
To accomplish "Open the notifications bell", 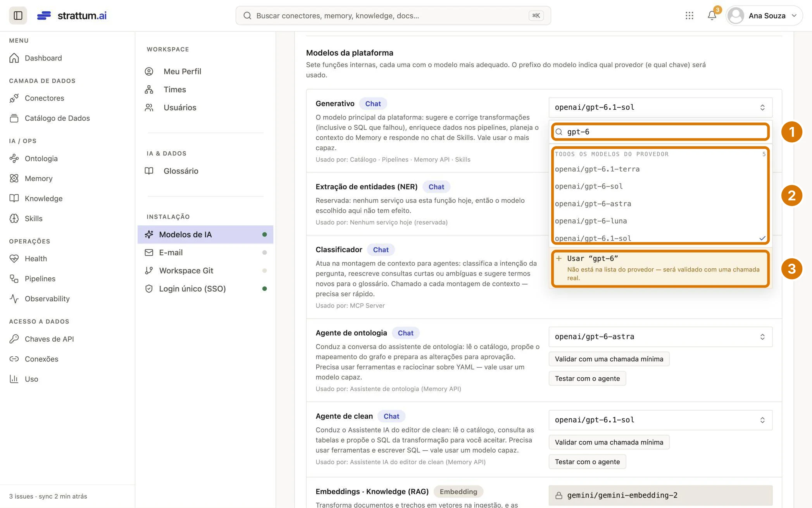I will tap(712, 16).
